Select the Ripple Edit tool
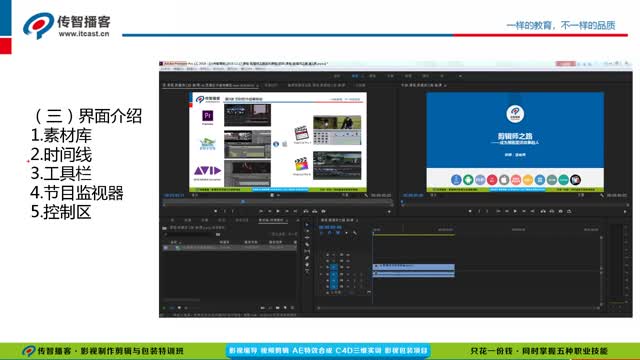 (x=307, y=238)
